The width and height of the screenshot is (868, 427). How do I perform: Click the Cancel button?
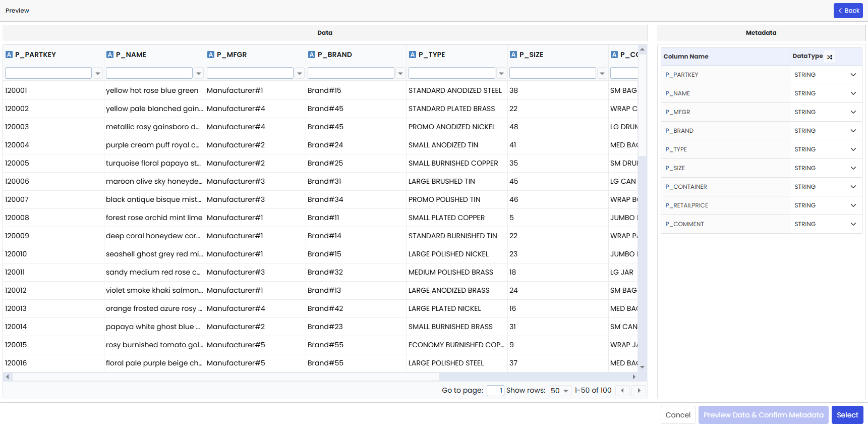[x=678, y=415]
